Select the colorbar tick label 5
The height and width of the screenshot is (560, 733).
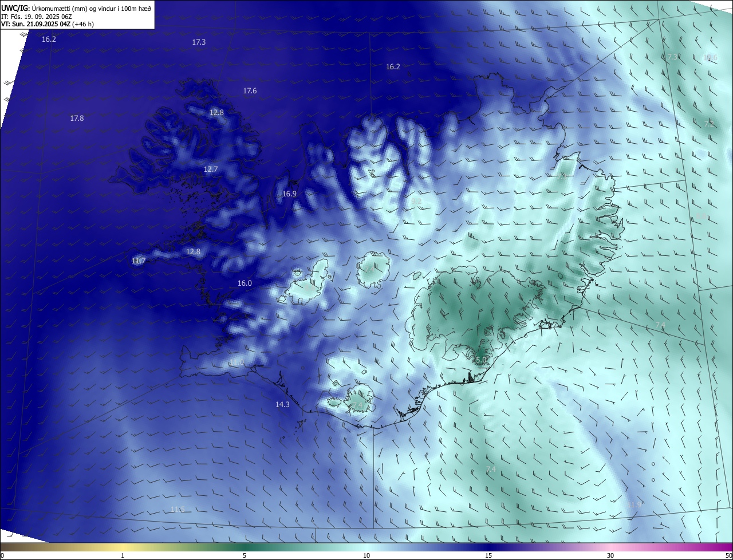245,556
